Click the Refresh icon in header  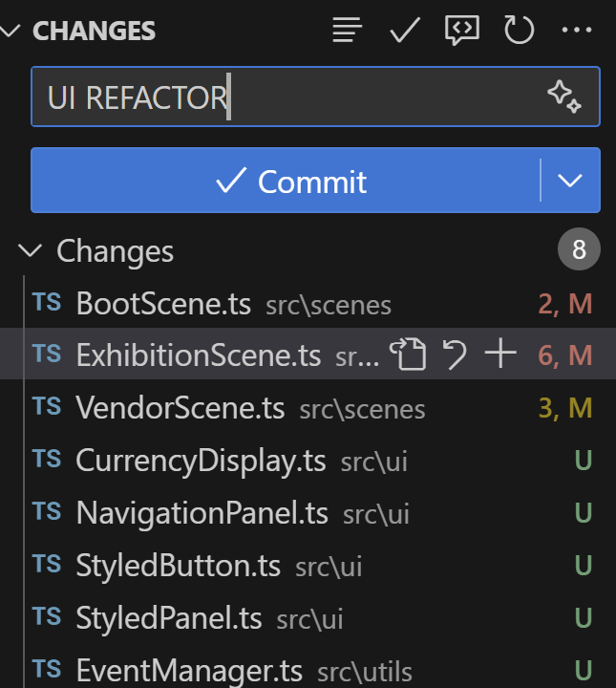tap(519, 31)
